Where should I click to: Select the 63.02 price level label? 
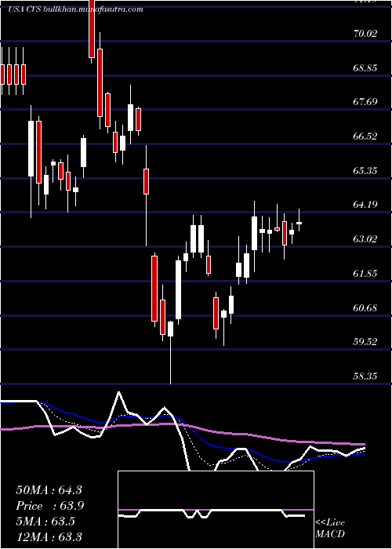pos(366,239)
